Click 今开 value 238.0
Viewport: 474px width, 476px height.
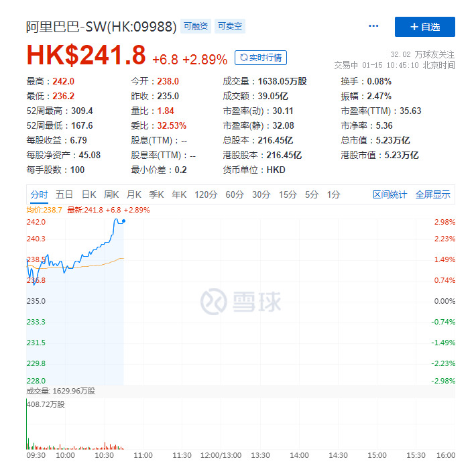tap(168, 81)
